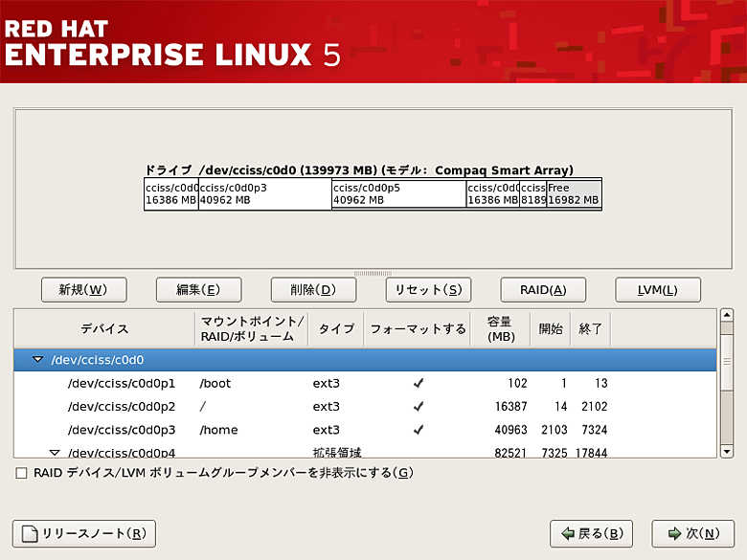Click the release notes document icon
The height and width of the screenshot is (560, 747).
tap(30, 534)
